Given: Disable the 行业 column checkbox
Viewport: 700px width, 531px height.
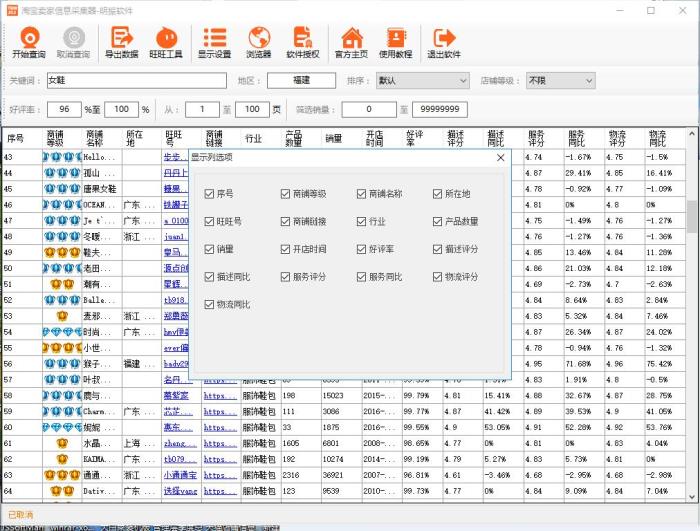Looking at the screenshot, I should pos(362,222).
